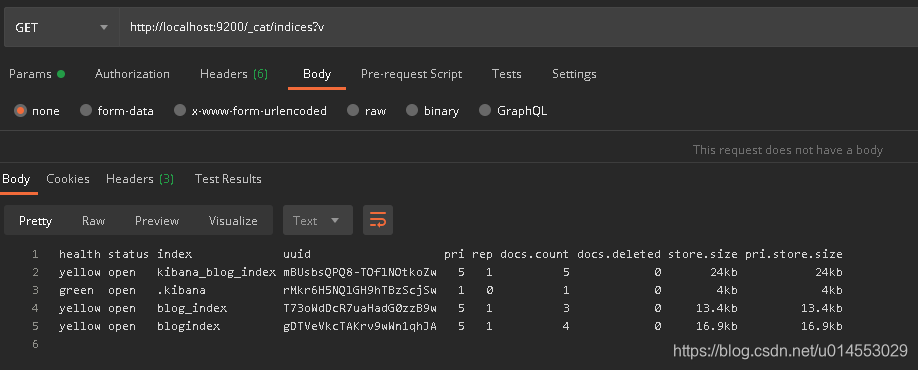Pick the raw body option
The height and width of the screenshot is (370, 918).
pos(353,111)
